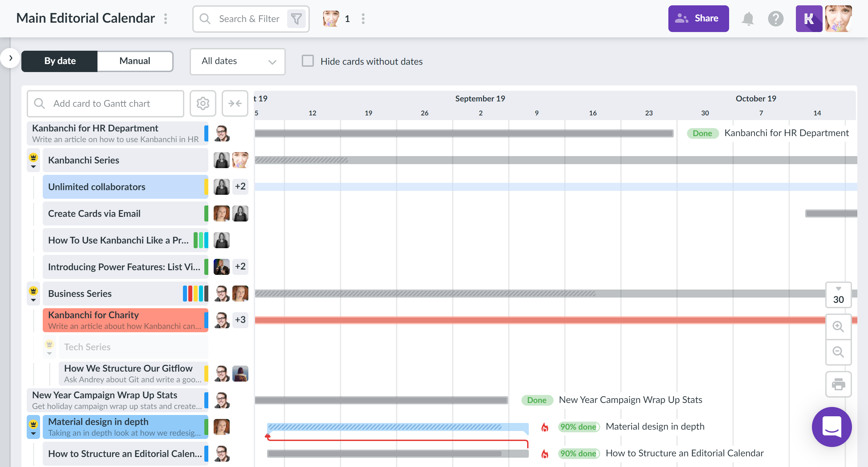Open the All dates dropdown
The width and height of the screenshot is (868, 467).
point(238,61)
